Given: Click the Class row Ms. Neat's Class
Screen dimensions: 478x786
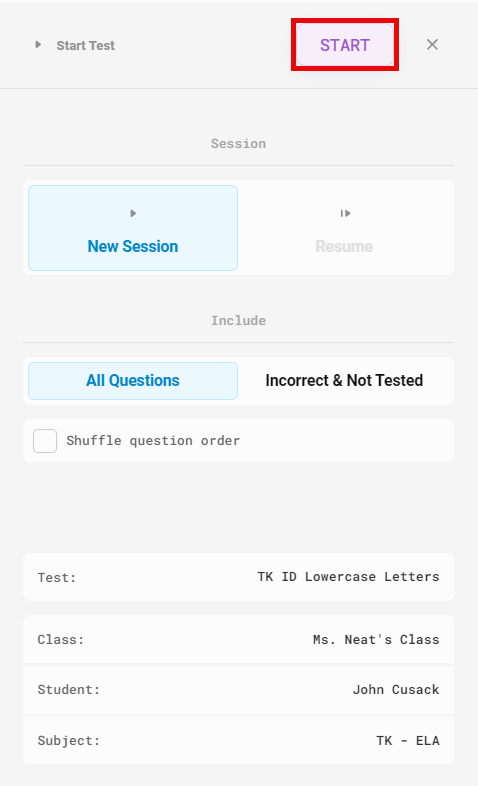Looking at the screenshot, I should [x=238, y=640].
